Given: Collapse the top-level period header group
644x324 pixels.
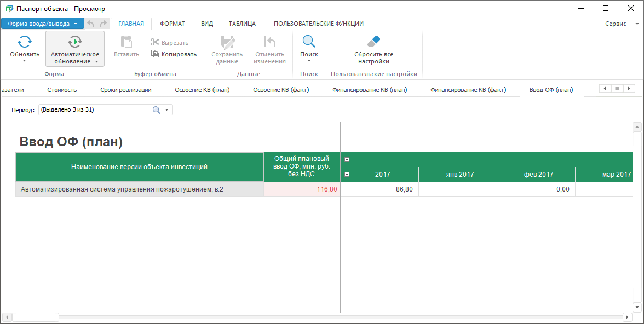Looking at the screenshot, I should (x=347, y=160).
